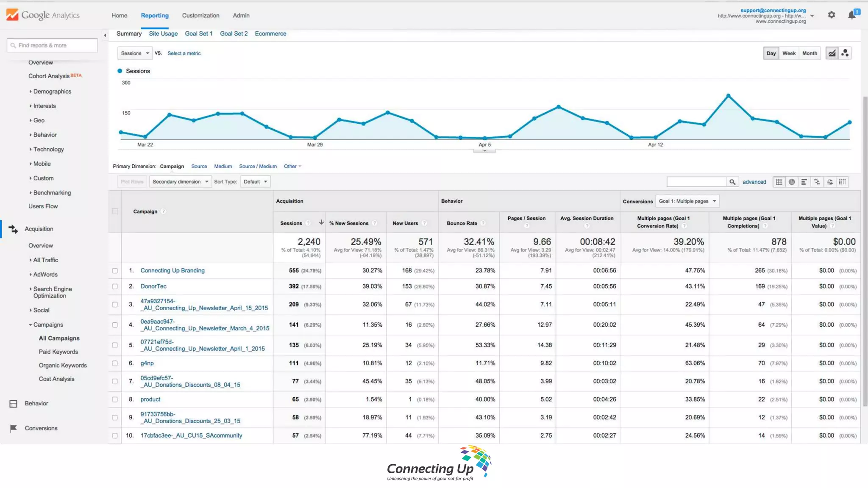Check the Connecting Up Branding row checkbox

coord(115,270)
